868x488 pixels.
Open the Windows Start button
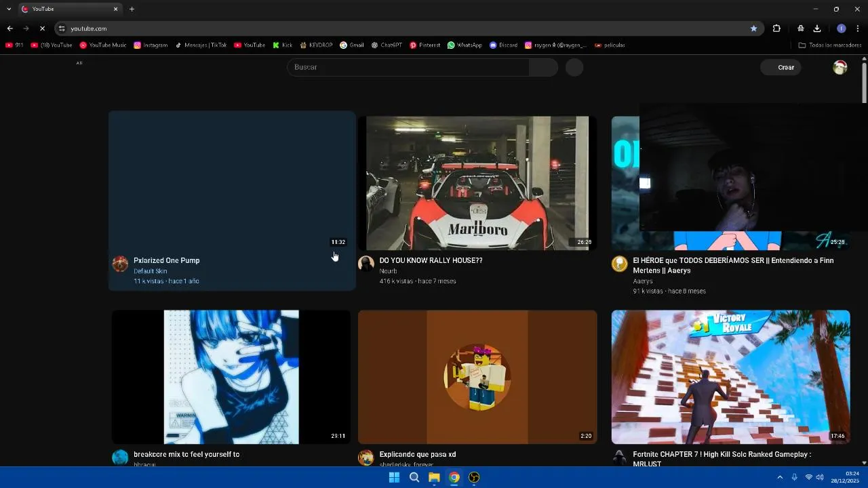click(394, 477)
